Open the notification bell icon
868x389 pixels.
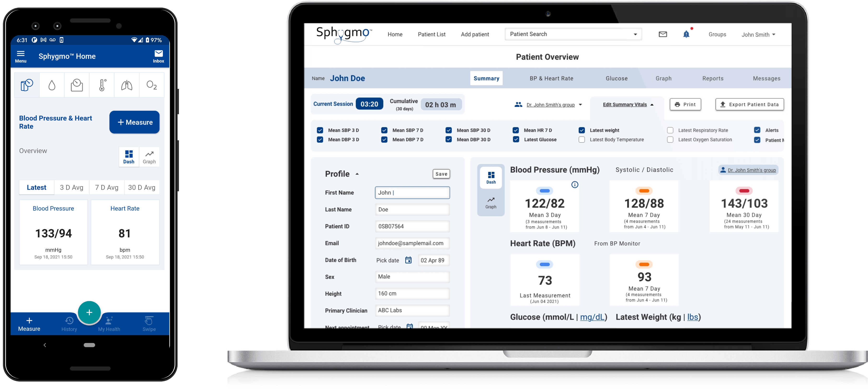pos(686,34)
